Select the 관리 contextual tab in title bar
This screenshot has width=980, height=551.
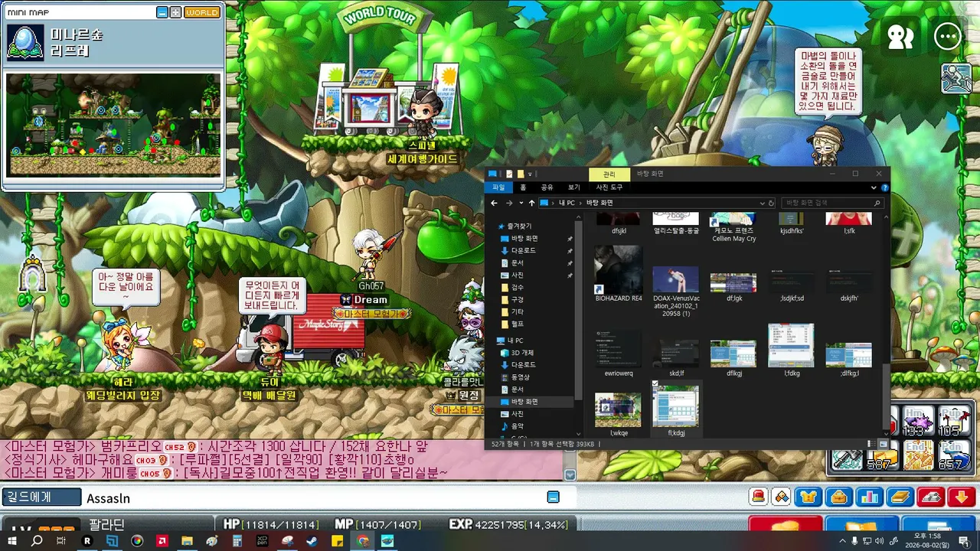tap(609, 174)
